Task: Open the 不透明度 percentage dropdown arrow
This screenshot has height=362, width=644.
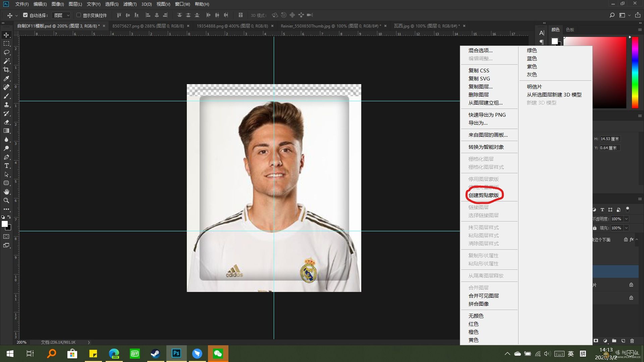Action: tap(626, 219)
